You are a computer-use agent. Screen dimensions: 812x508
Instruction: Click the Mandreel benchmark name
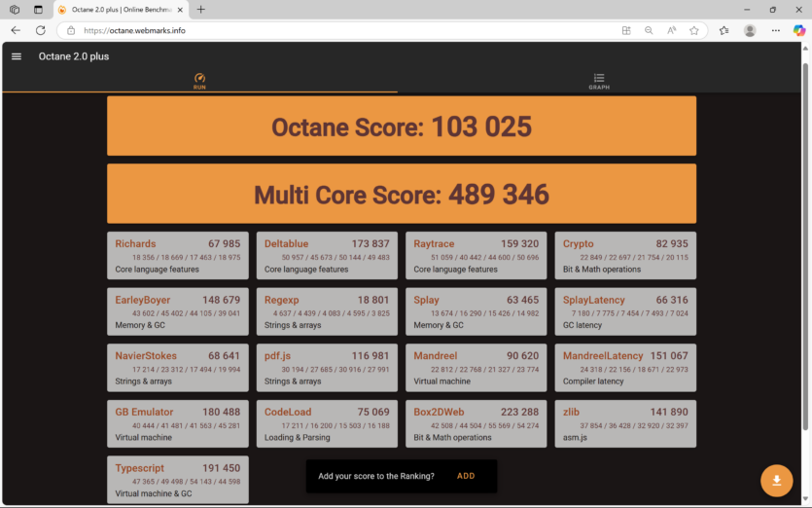(x=435, y=356)
